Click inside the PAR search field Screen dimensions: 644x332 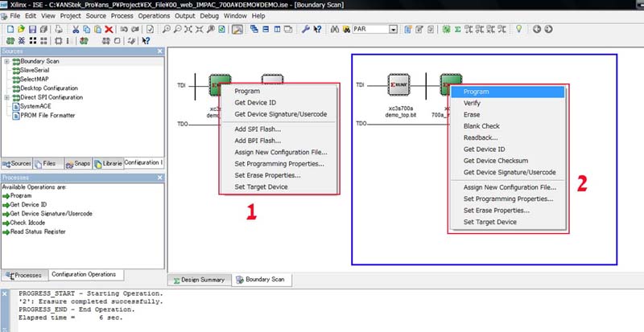pos(371,30)
